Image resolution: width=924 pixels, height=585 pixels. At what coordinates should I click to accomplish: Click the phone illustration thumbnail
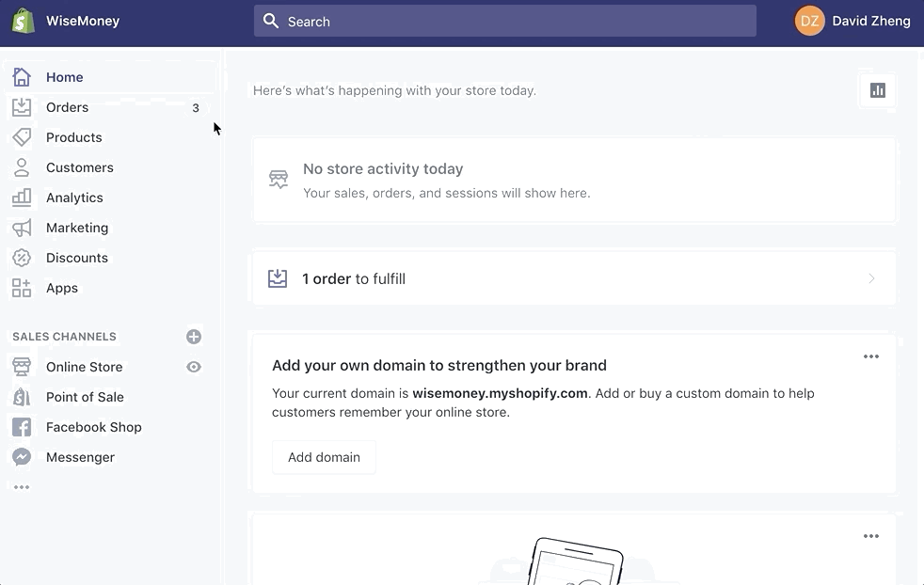coord(575,561)
